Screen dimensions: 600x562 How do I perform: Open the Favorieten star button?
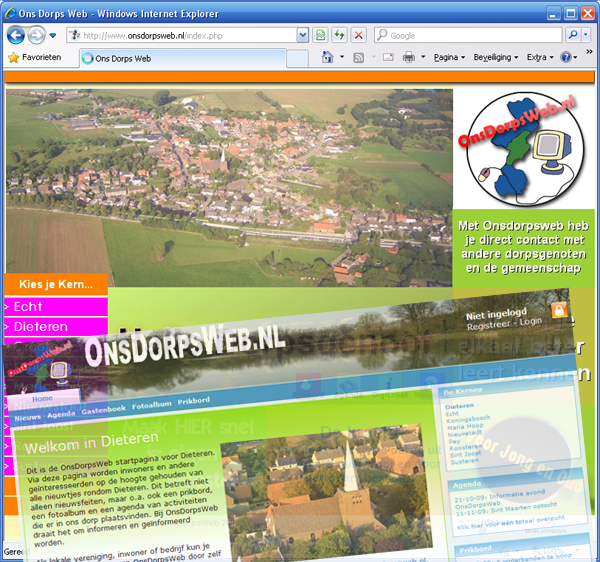(x=35, y=57)
